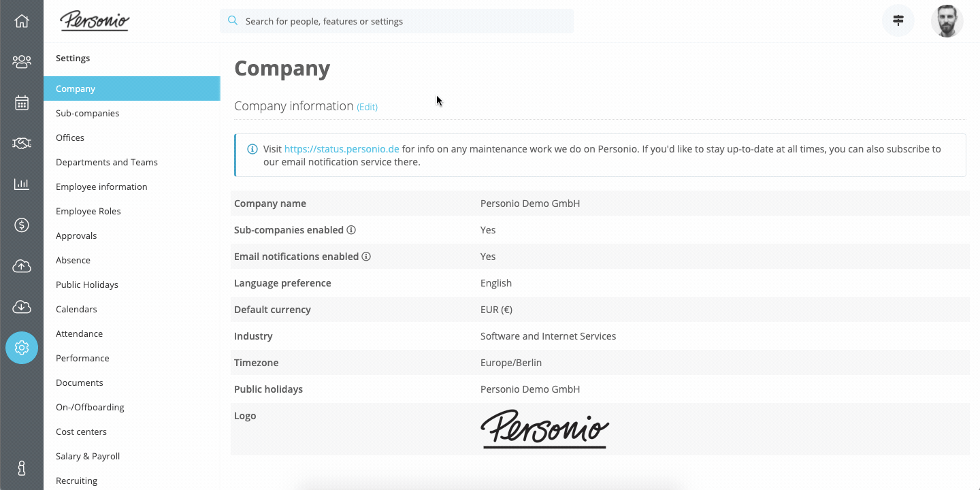Open Employee Roles settings
Screen dimensions: 980x490
(88, 211)
